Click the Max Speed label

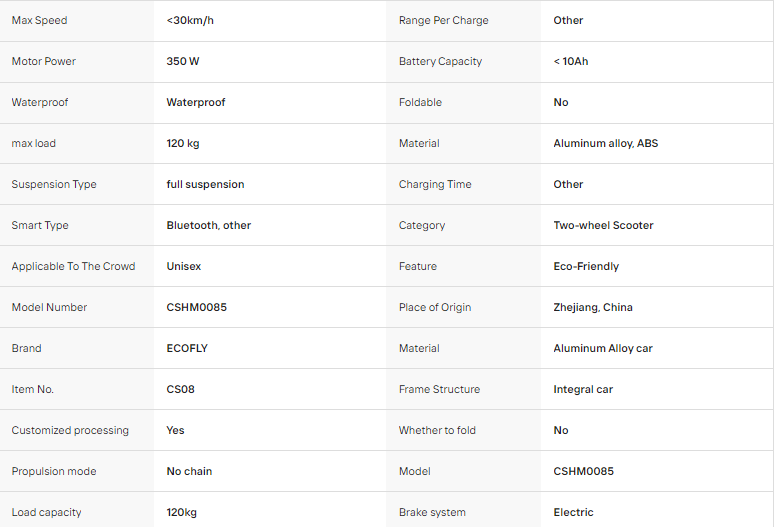[39, 20]
